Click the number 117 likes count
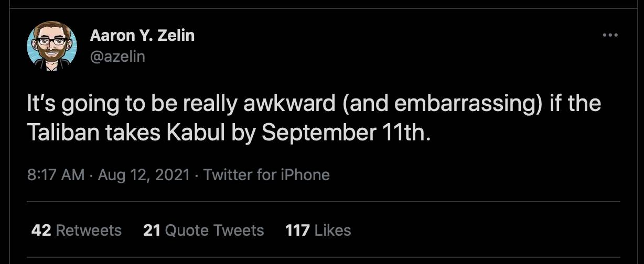The image size is (644, 264). click(x=297, y=230)
